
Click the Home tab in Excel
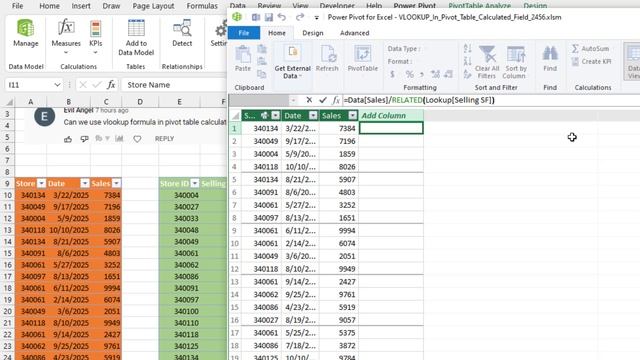49,6
